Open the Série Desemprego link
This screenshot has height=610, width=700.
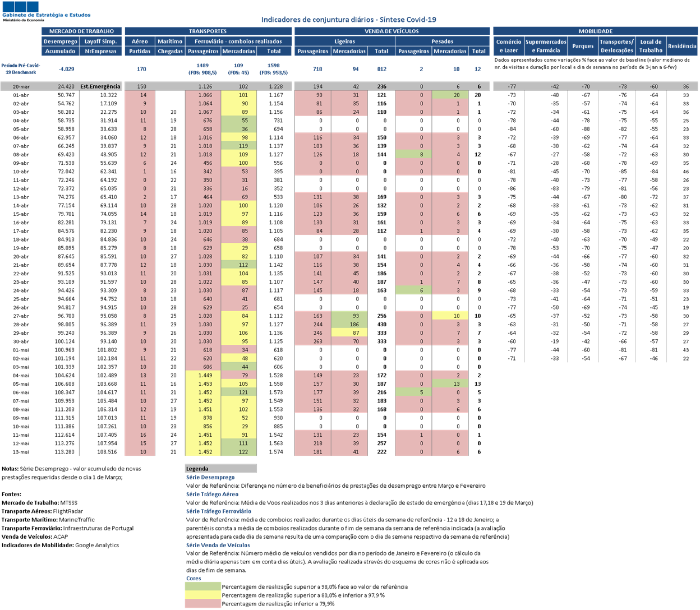210,478
